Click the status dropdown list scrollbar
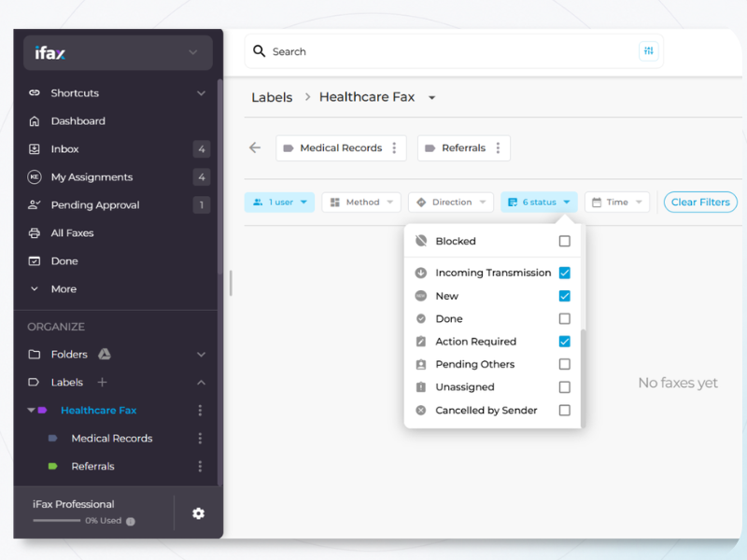 [583, 377]
